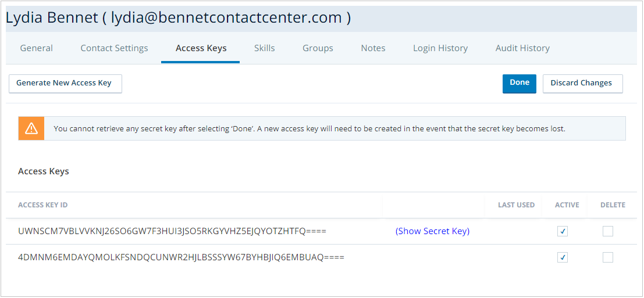Click the Discard Changes button
Image resolution: width=644 pixels, height=298 pixels.
click(x=581, y=83)
